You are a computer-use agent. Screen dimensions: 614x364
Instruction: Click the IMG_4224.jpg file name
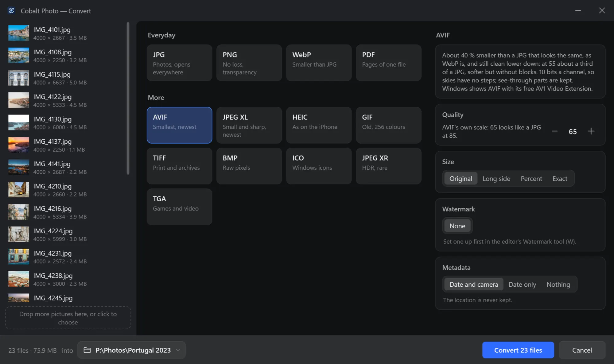[53, 231]
